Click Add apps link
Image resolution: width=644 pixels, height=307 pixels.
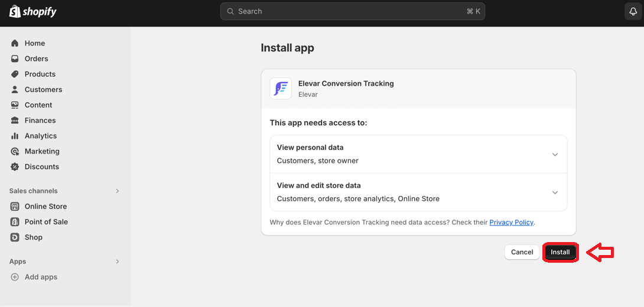(41, 277)
